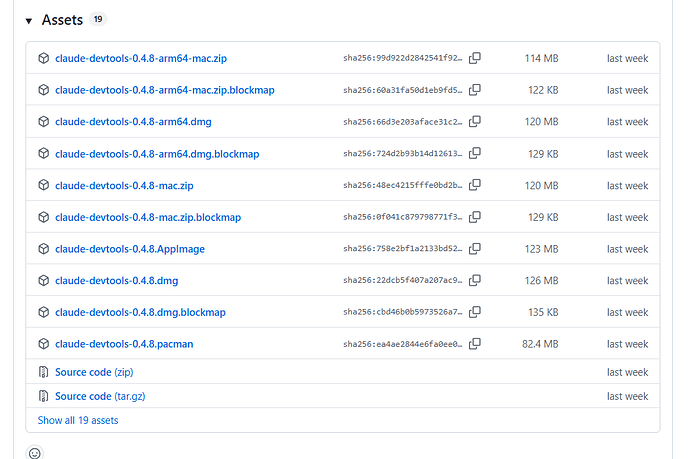
Task: Download claude-devtools-0.4.8-arm64-mac.zip.blockmap
Action: (x=165, y=90)
